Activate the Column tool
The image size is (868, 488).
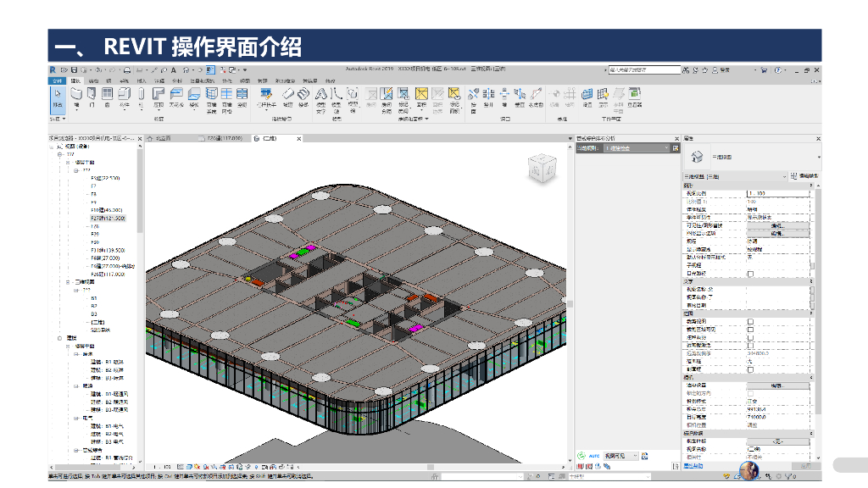141,97
